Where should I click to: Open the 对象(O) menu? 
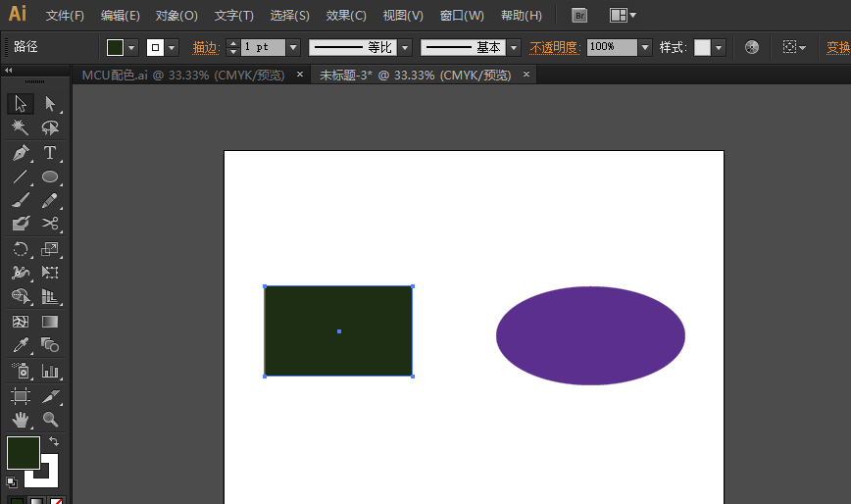tap(176, 16)
